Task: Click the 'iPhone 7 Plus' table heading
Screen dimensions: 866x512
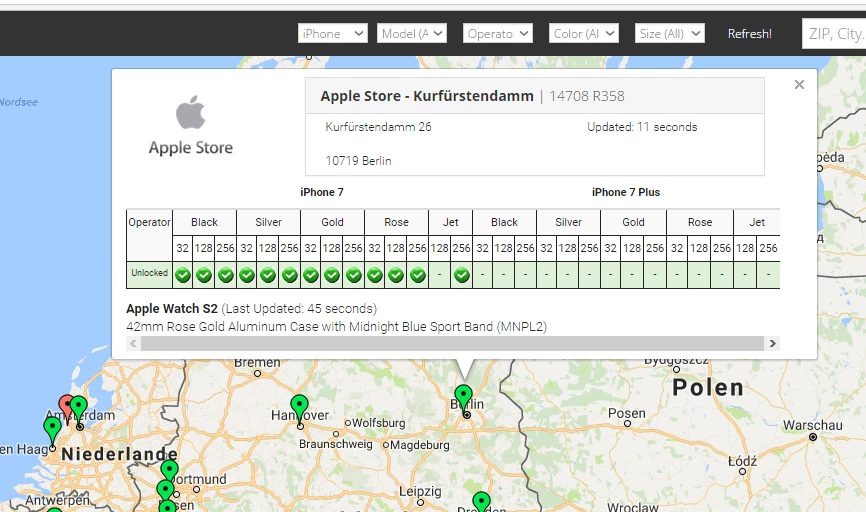Action: click(626, 192)
